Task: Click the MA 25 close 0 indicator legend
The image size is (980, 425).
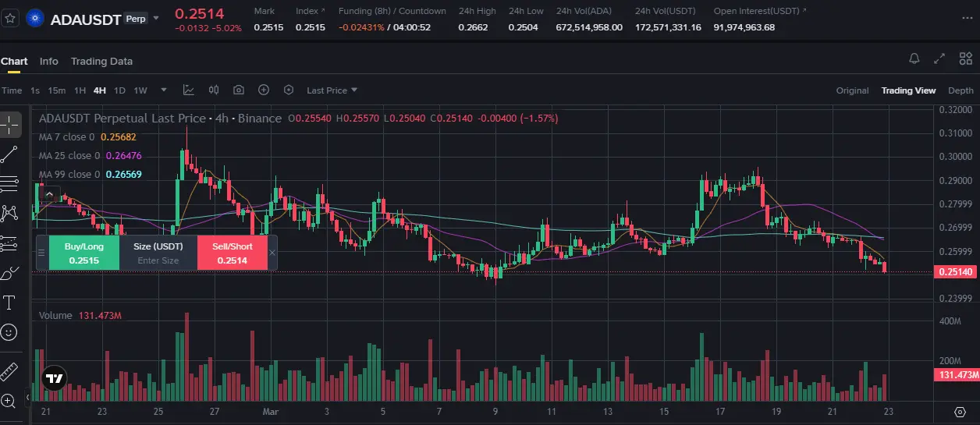Action: point(90,156)
